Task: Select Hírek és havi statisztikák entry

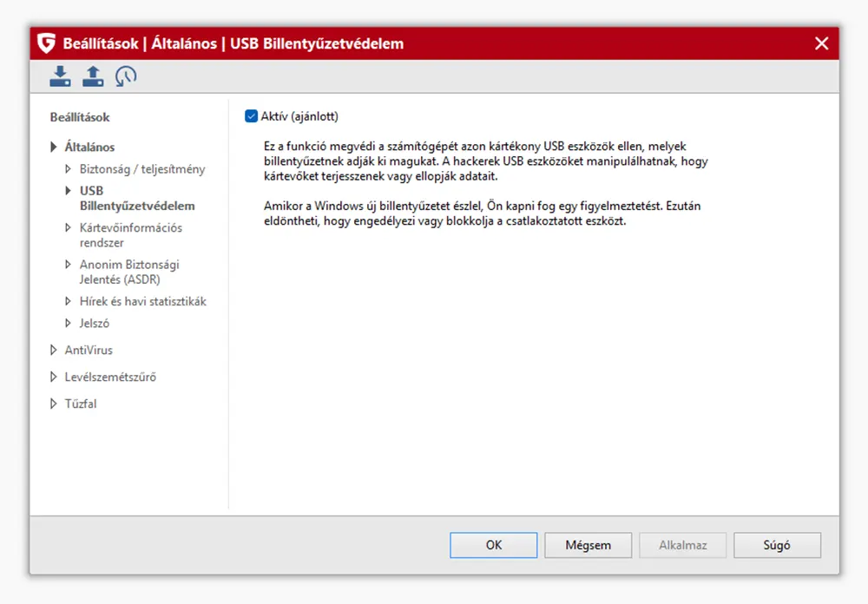Action: (142, 302)
